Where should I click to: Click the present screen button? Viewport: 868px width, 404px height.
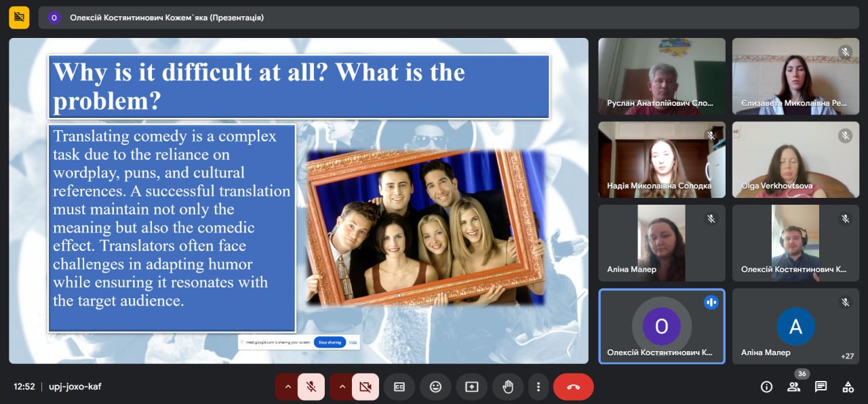(471, 387)
